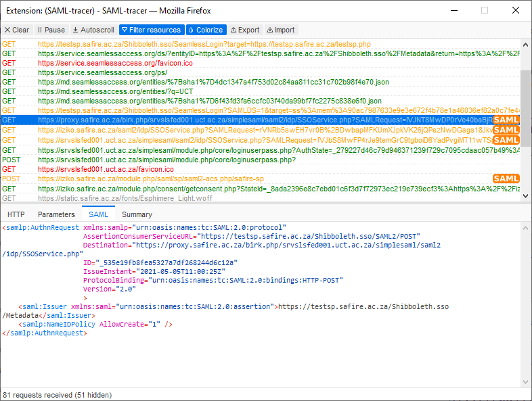Image resolution: width=532 pixels, height=401 pixels.
Task: Click the down arrow of request list scrollbar
Action: [x=525, y=196]
